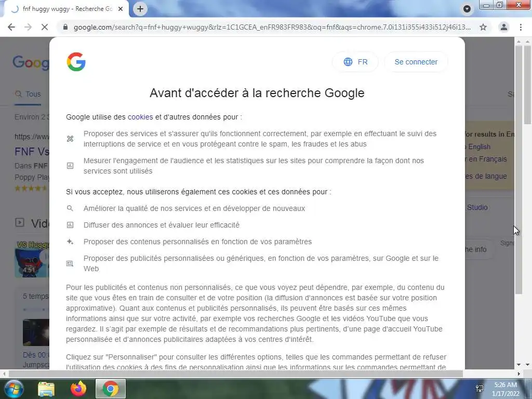Screen dimensions: 532x399
Task: Open the cookies link
Action: point(140,117)
